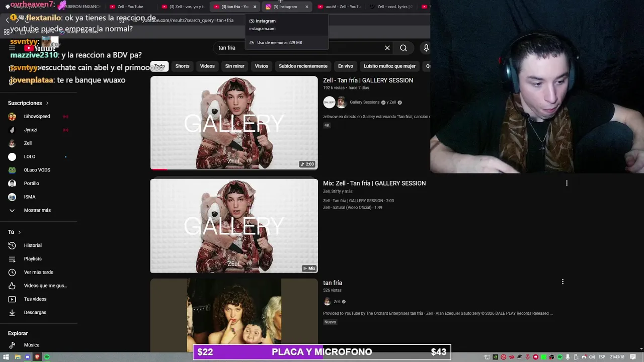This screenshot has width=644, height=362.
Task: Select the Videos filter chip
Action: 207,66
